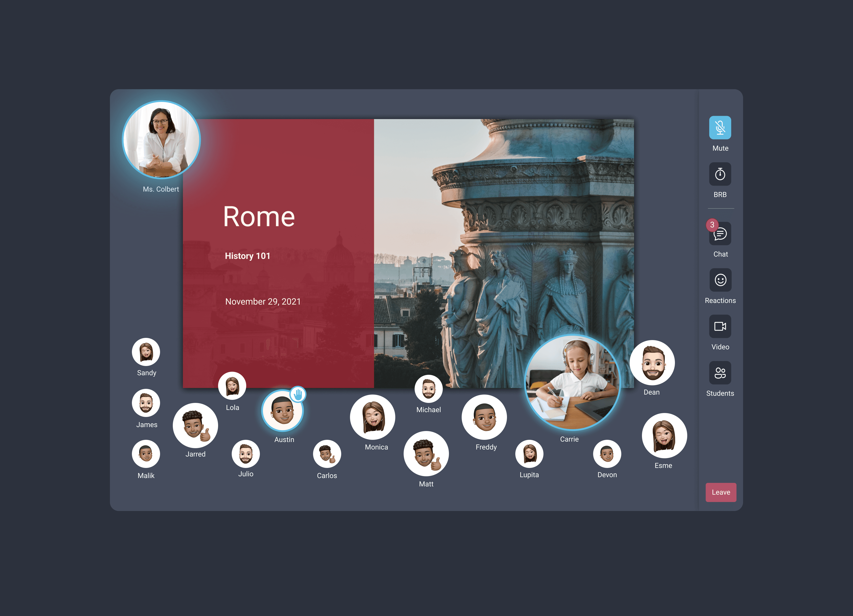Image resolution: width=853 pixels, height=616 pixels.
Task: Select Matt's avatar bubble
Action: [x=426, y=453]
